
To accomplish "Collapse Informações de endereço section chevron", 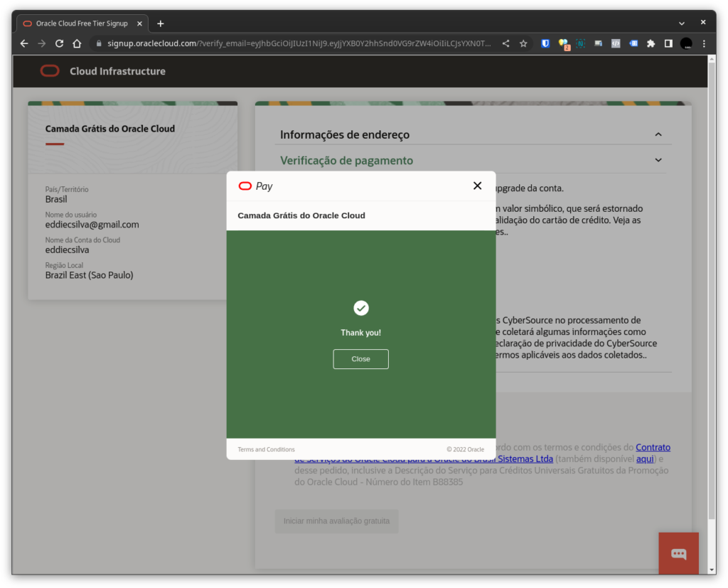I will coord(658,134).
